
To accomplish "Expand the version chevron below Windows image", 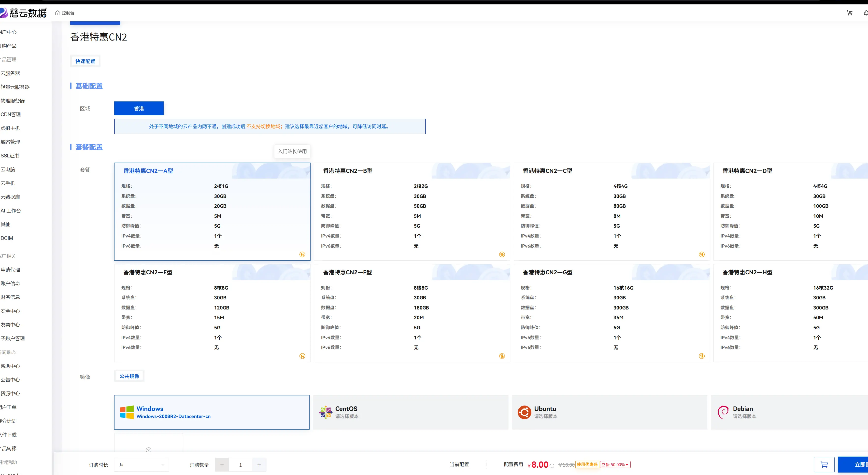I will (x=149, y=450).
